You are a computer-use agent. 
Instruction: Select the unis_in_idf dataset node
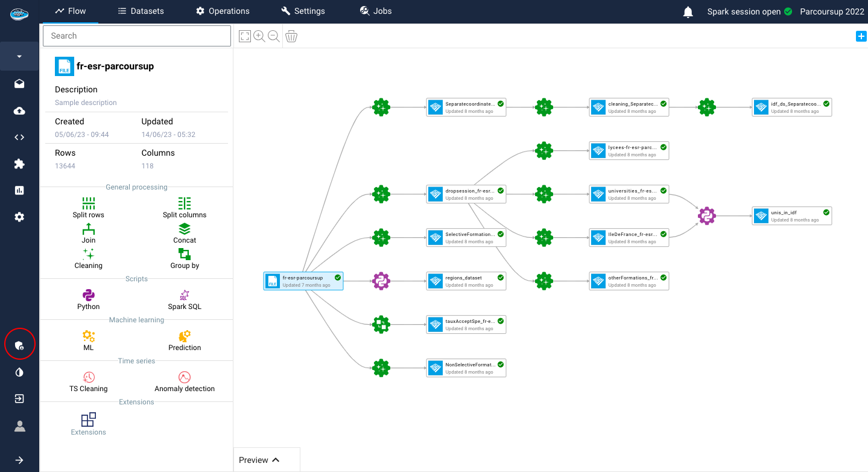point(791,215)
